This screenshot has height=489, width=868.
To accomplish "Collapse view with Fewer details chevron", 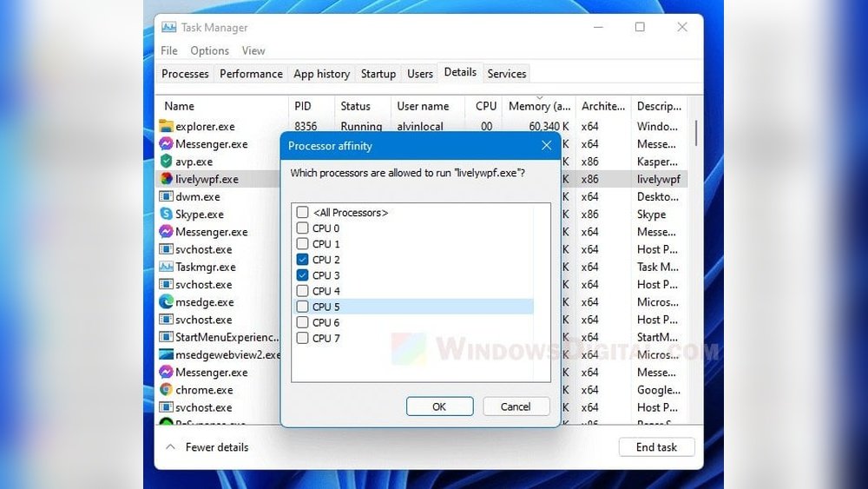I will (x=170, y=447).
